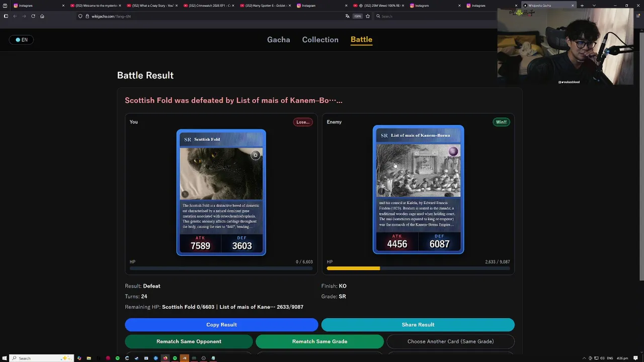This screenshot has width=644, height=362.
Task: Click the 2,633 / 9,087 HP value
Action: [498, 262]
